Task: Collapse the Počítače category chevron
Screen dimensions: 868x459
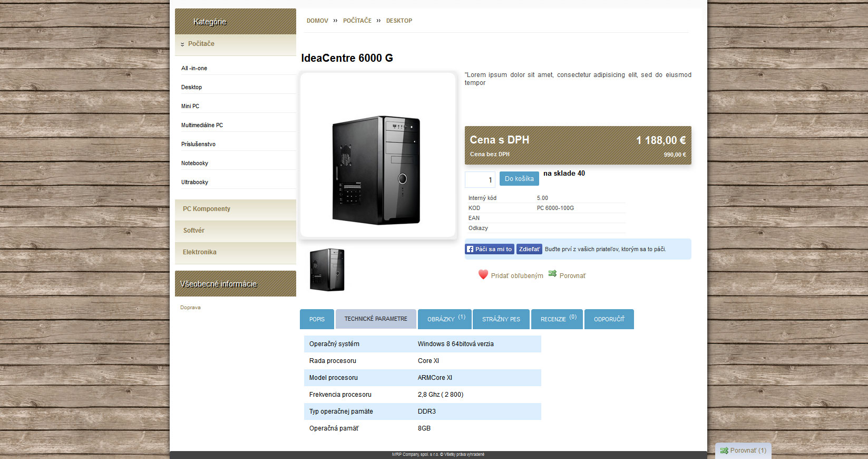Action: coord(182,44)
